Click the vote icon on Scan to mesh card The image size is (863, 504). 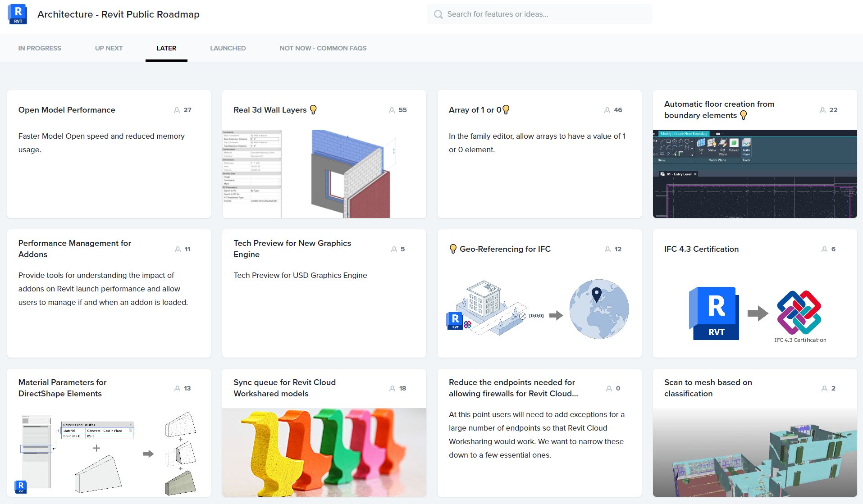pyautogui.click(x=824, y=388)
